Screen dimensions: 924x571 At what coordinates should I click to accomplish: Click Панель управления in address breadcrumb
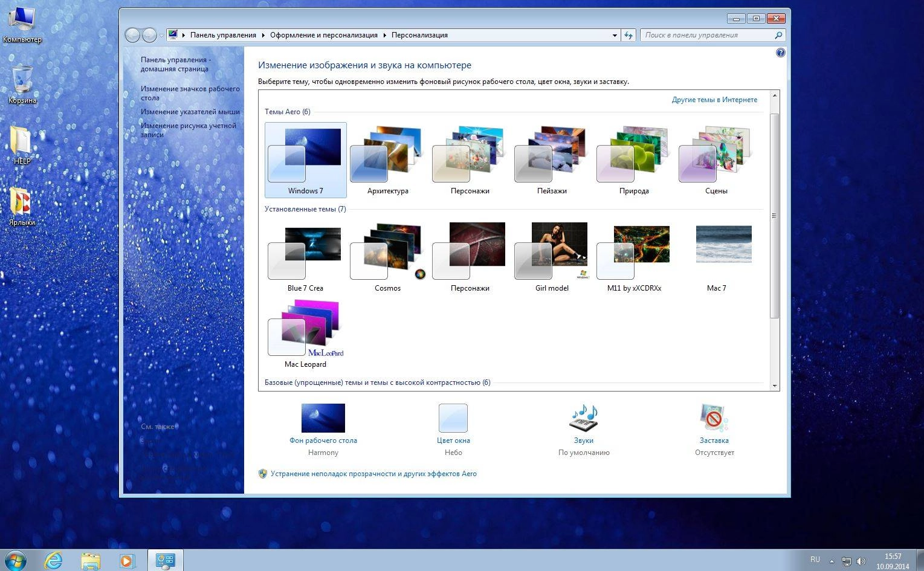223,35
